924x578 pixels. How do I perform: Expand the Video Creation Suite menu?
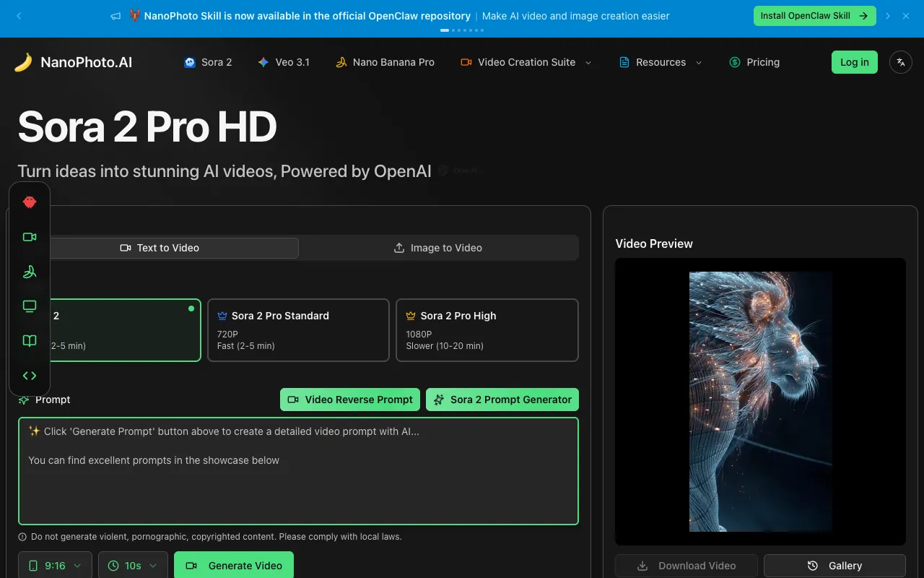click(x=526, y=62)
